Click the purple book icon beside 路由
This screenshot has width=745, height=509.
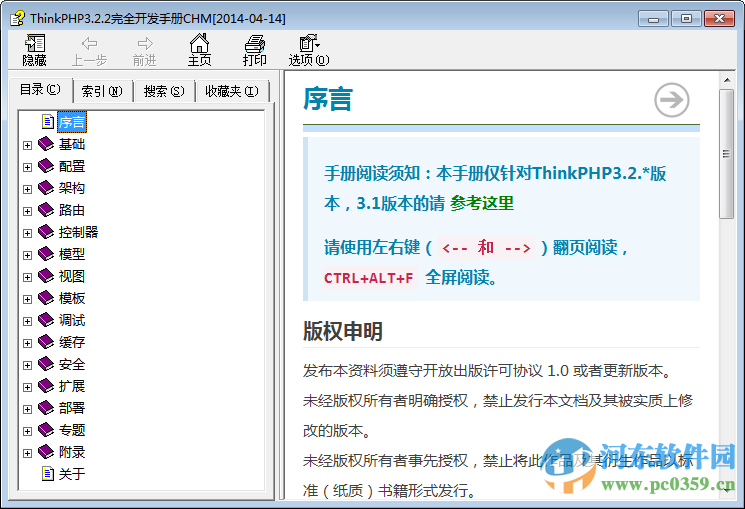(46, 210)
